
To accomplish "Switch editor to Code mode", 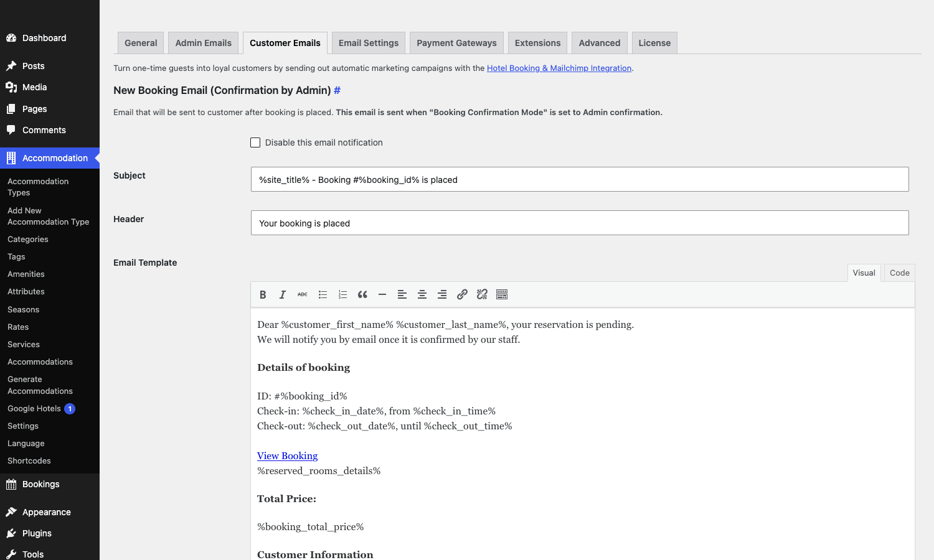I will 900,273.
